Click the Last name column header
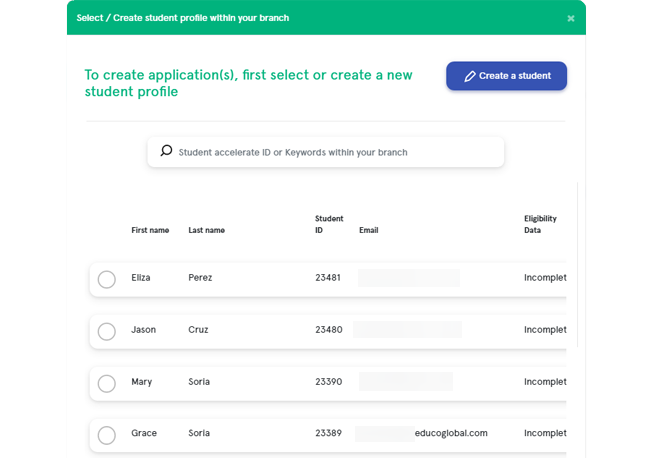The image size is (650, 458). [206, 230]
